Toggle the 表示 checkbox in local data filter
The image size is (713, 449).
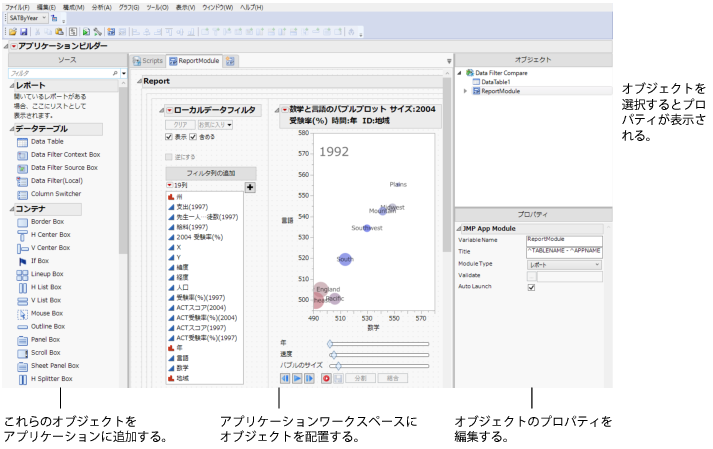pyautogui.click(x=169, y=137)
